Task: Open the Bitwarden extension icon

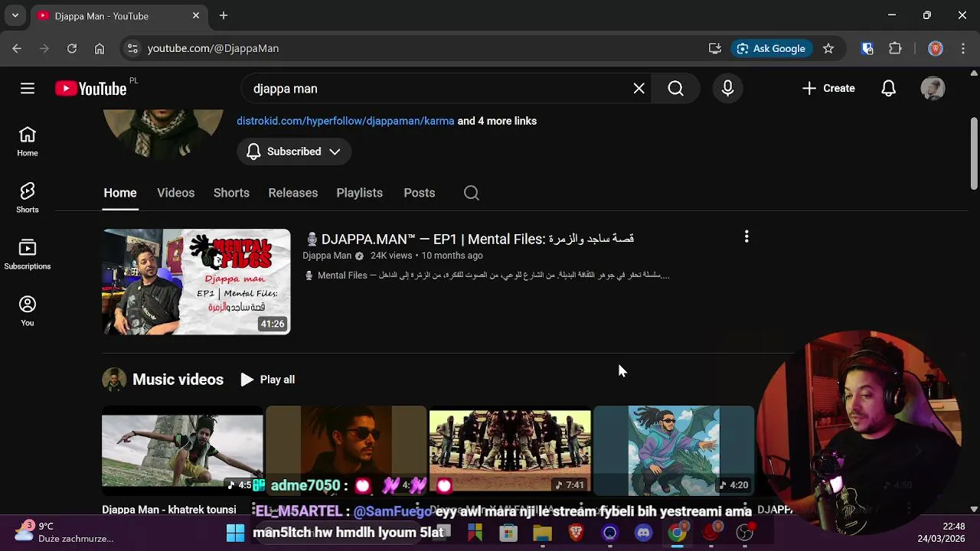Action: (867, 48)
